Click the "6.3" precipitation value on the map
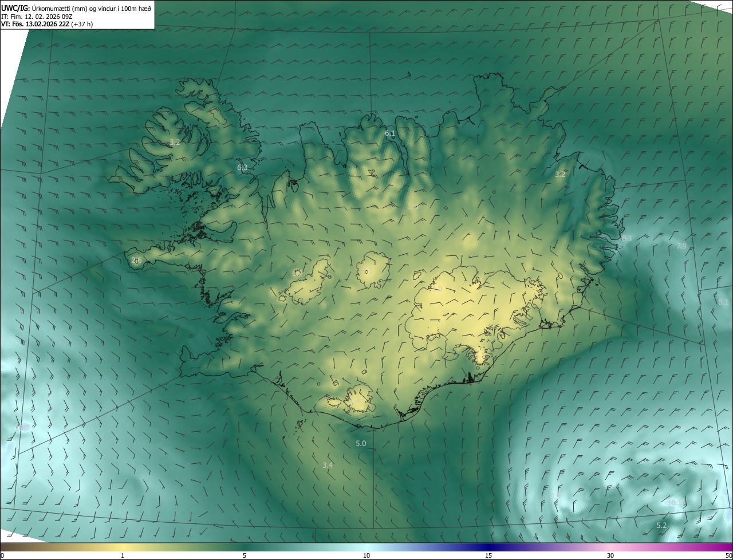 click(242, 168)
